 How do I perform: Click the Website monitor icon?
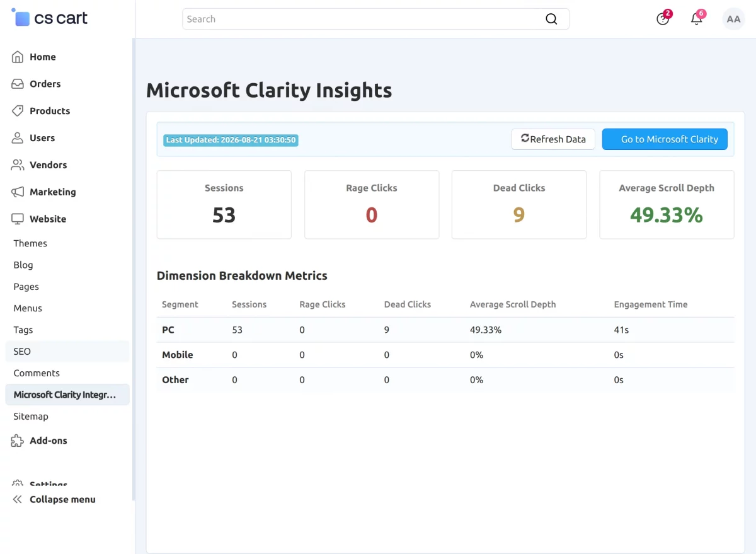pos(18,219)
